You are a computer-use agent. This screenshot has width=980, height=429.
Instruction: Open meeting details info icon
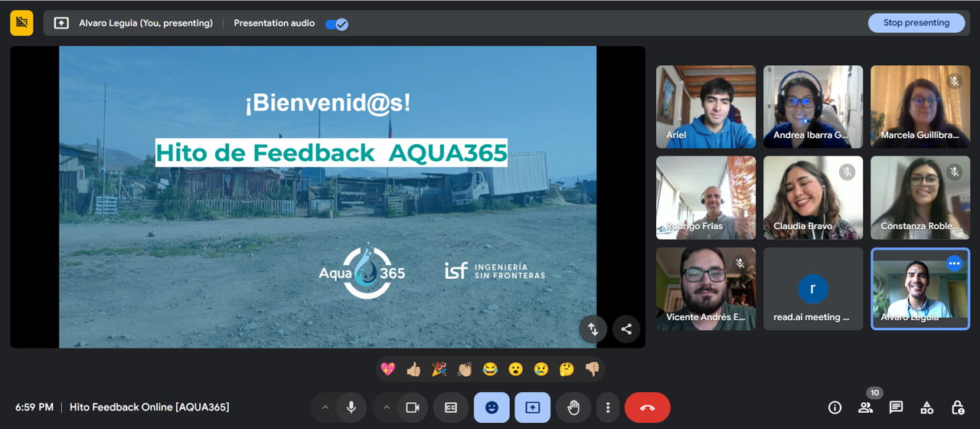(835, 408)
